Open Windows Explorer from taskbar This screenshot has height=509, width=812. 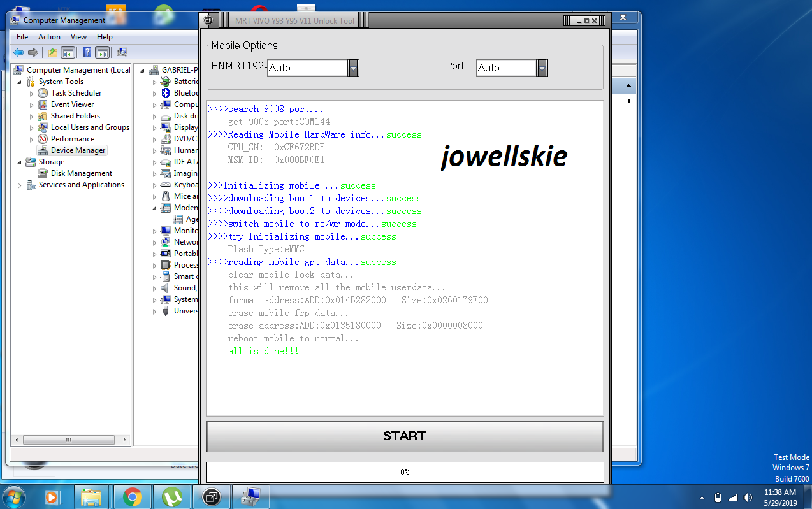(x=92, y=496)
